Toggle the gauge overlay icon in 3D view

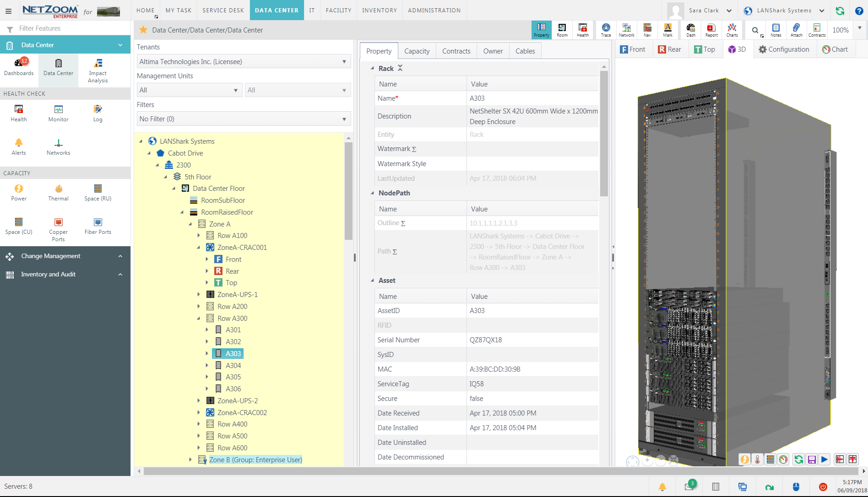click(783, 459)
